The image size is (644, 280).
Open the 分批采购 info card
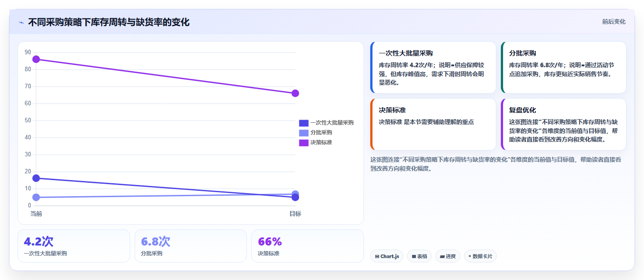(563, 67)
